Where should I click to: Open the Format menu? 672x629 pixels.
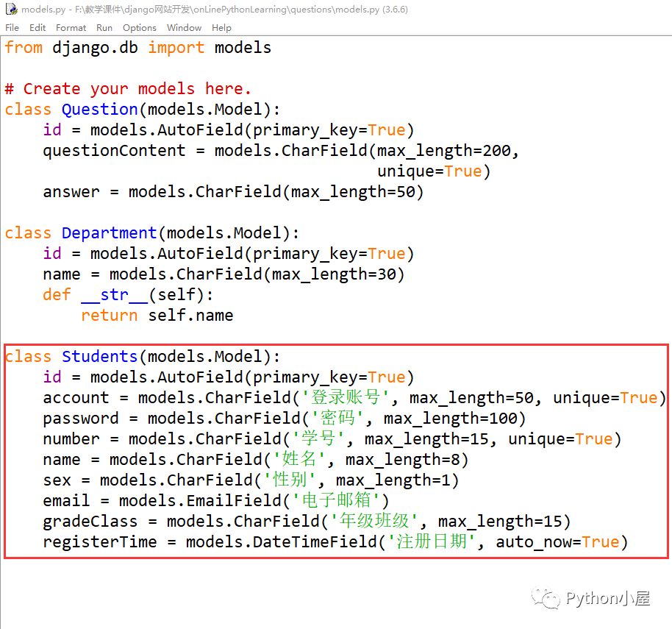click(x=71, y=28)
